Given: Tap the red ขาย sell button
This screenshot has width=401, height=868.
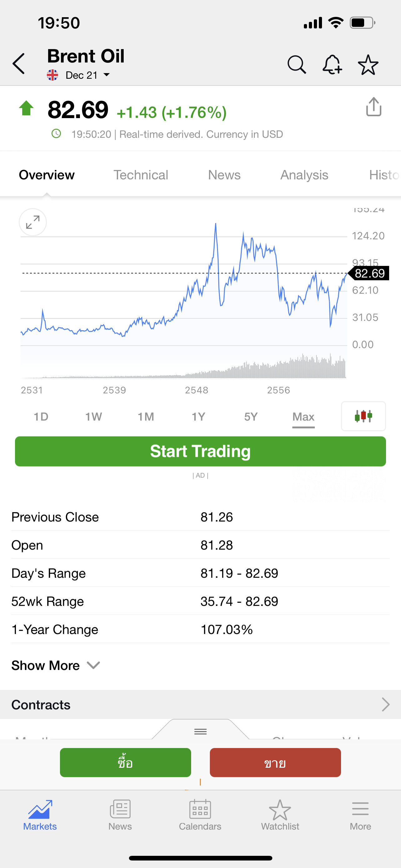Looking at the screenshot, I should (275, 763).
